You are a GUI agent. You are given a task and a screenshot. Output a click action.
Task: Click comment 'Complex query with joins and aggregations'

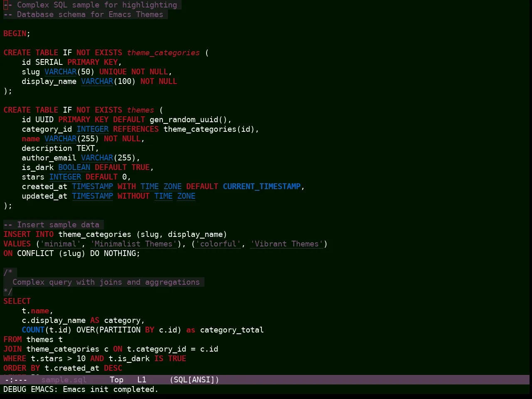point(106,282)
